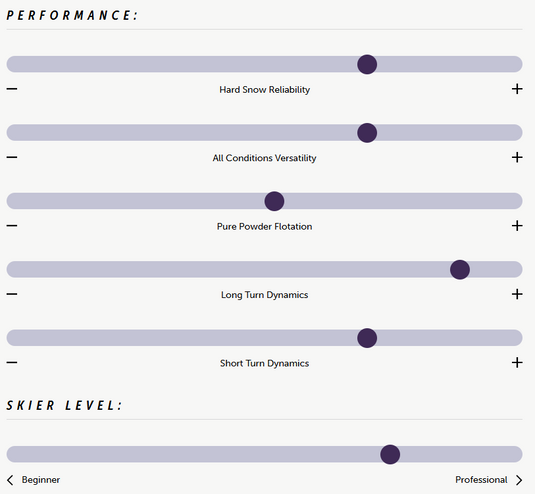Click the Hard Snow Reliability slider handle
This screenshot has width=535, height=494.
click(x=367, y=64)
